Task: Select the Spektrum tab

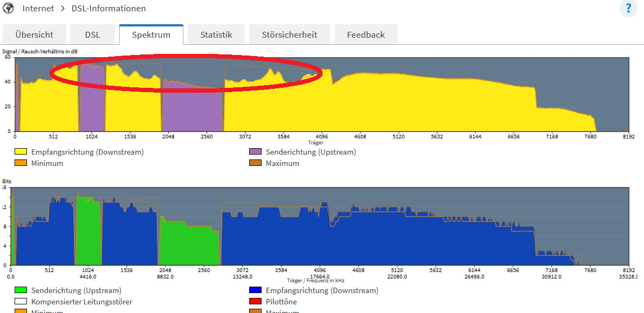Action: (x=151, y=34)
